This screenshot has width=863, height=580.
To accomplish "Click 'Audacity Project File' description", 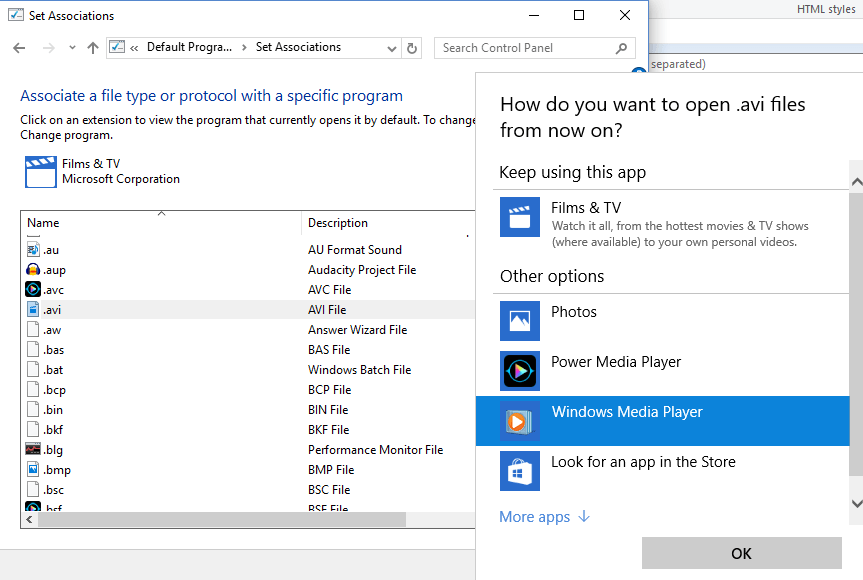I will pos(362,270).
